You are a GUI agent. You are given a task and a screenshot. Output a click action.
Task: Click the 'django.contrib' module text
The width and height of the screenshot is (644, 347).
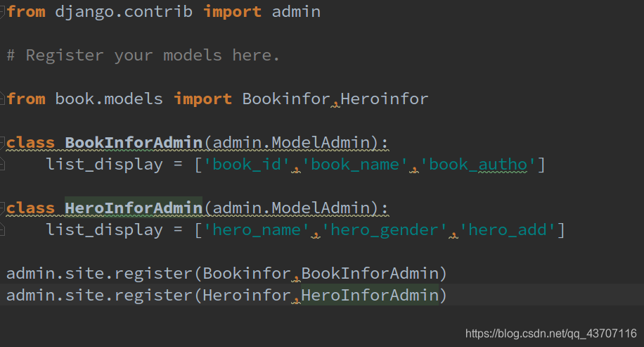coord(124,12)
